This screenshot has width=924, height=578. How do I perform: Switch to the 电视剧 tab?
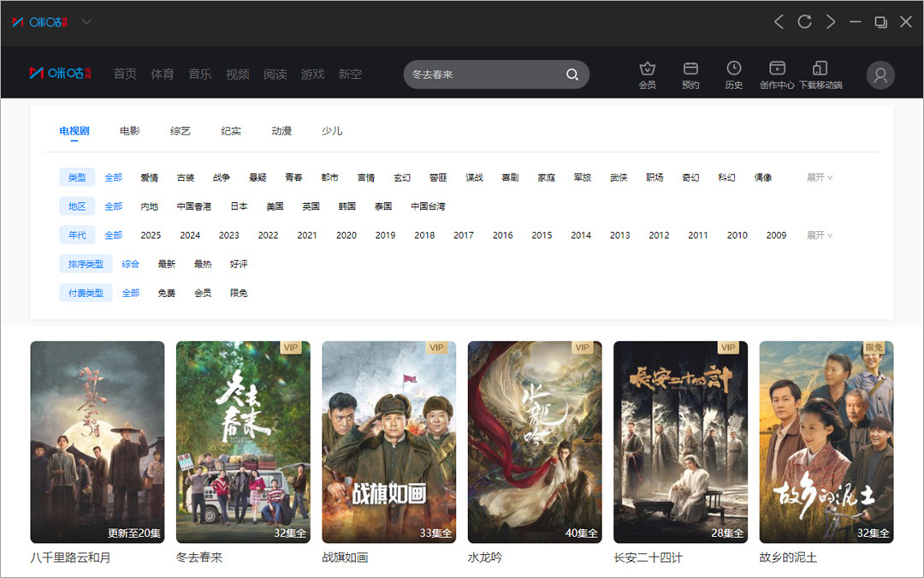click(74, 131)
